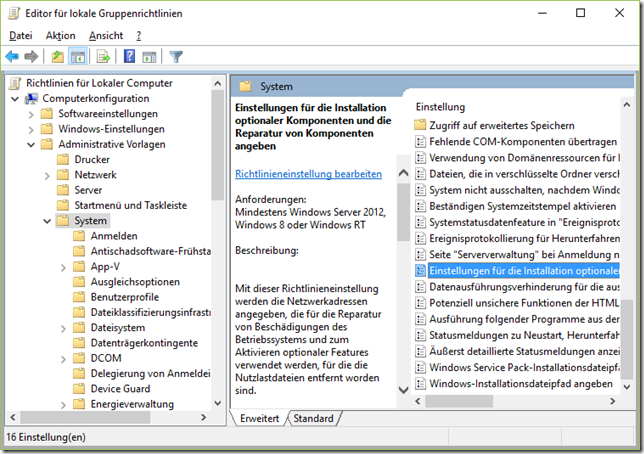Screen dimensions: 644x454
Task: Select the Datenträgerkontingente tree folder
Action: [144, 343]
